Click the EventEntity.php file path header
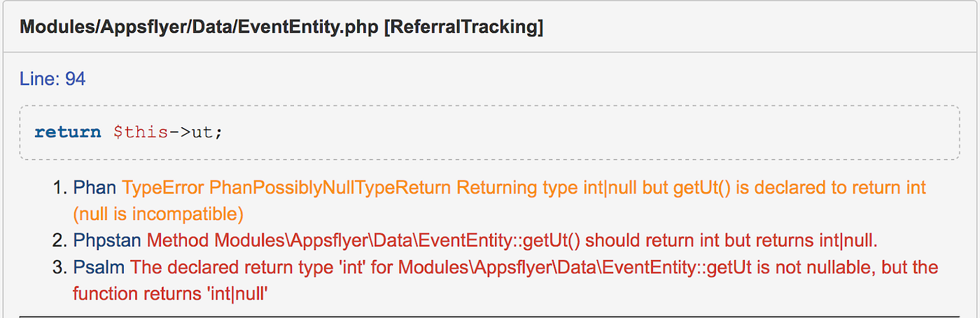This screenshot has width=980, height=318. pos(199,27)
